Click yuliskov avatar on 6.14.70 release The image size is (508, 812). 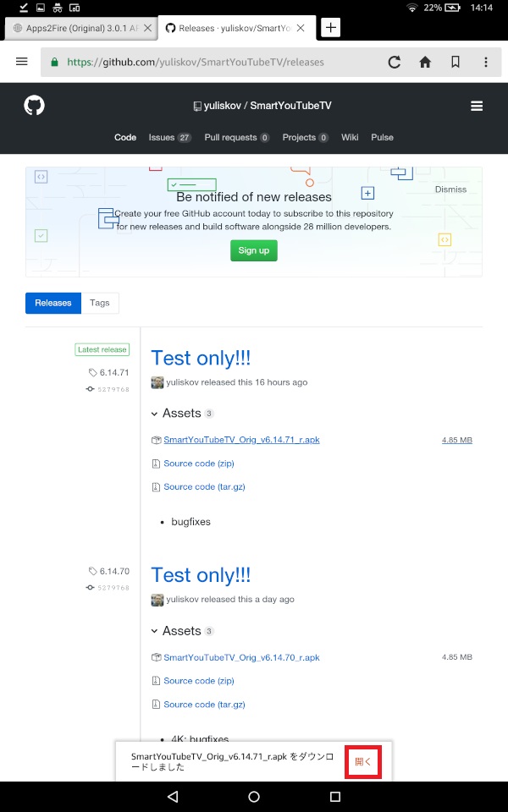click(x=157, y=600)
